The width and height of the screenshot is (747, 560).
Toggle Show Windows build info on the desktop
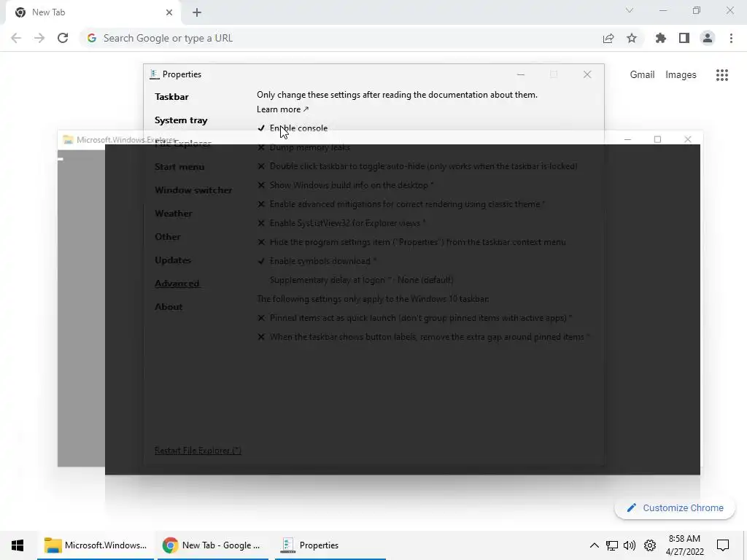(x=345, y=185)
